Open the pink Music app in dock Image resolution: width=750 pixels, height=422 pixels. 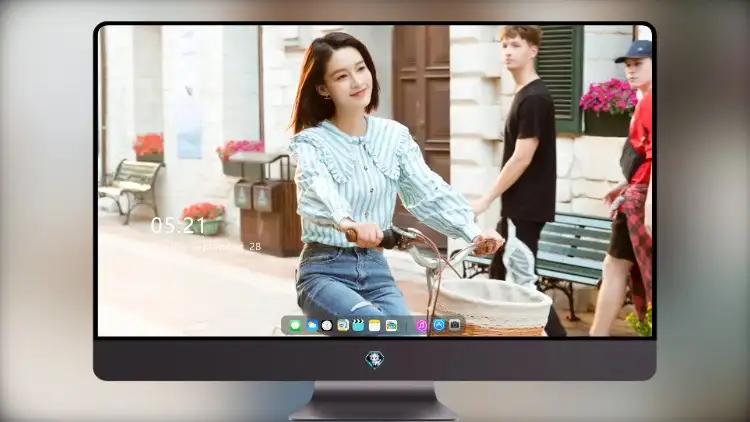coord(421,326)
